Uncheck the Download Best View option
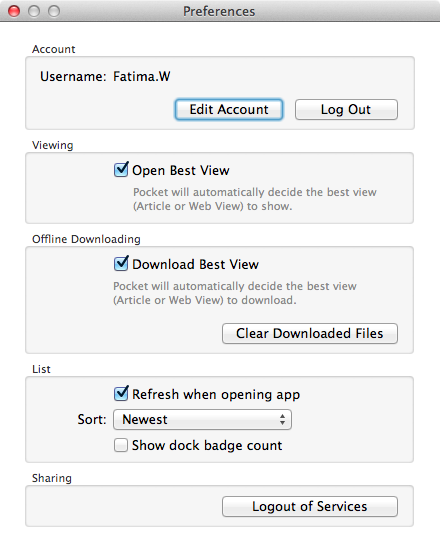 point(121,264)
